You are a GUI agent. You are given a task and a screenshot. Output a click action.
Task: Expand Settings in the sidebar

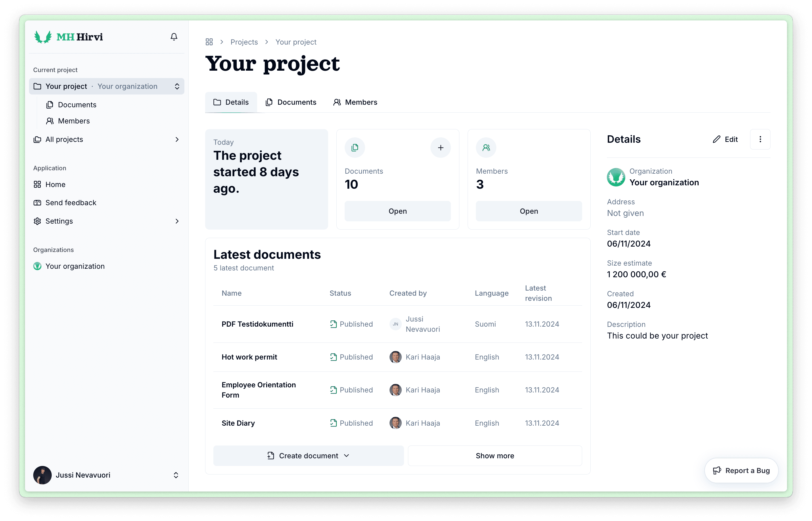106,221
